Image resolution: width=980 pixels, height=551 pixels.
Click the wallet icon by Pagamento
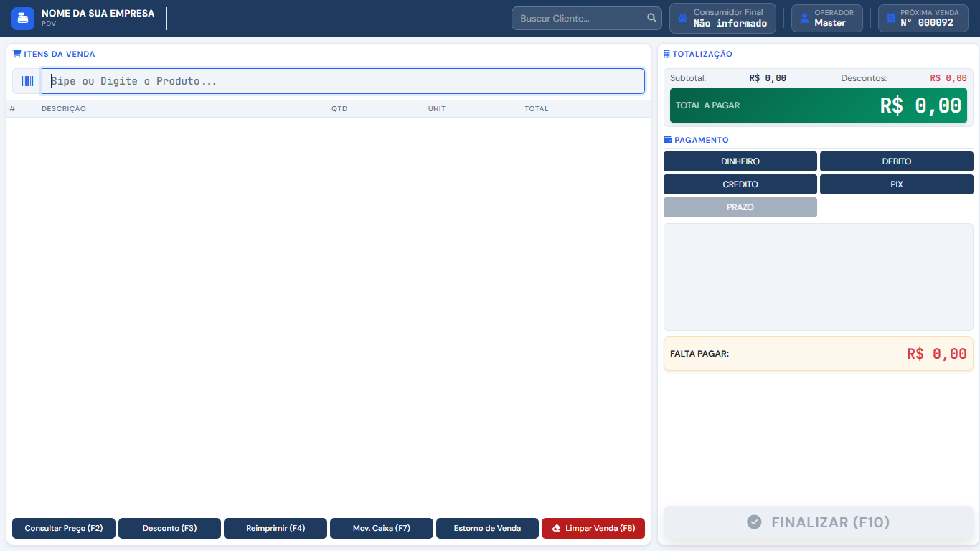668,140
